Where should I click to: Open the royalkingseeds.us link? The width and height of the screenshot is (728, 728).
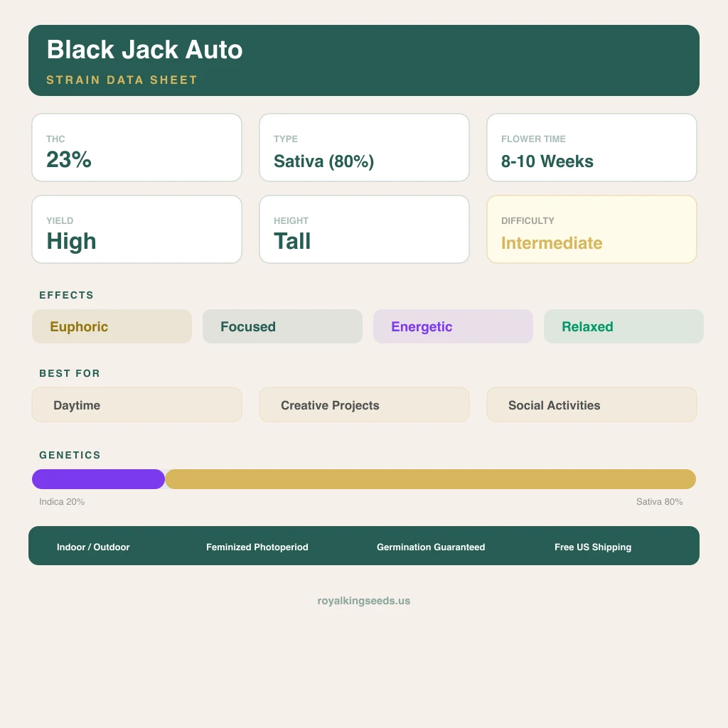(364, 601)
